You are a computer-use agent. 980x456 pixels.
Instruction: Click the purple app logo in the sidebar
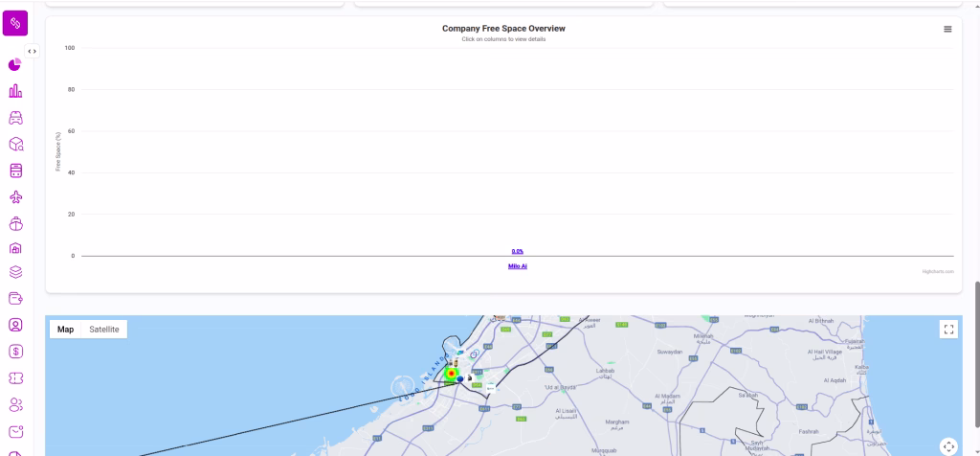(x=15, y=23)
